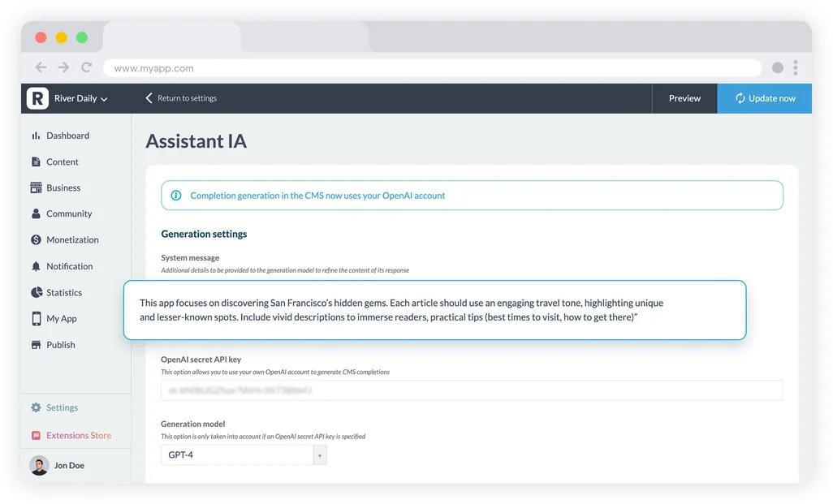Open the Dashboard section icon
Image resolution: width=833 pixels, height=504 pixels.
[x=36, y=135]
